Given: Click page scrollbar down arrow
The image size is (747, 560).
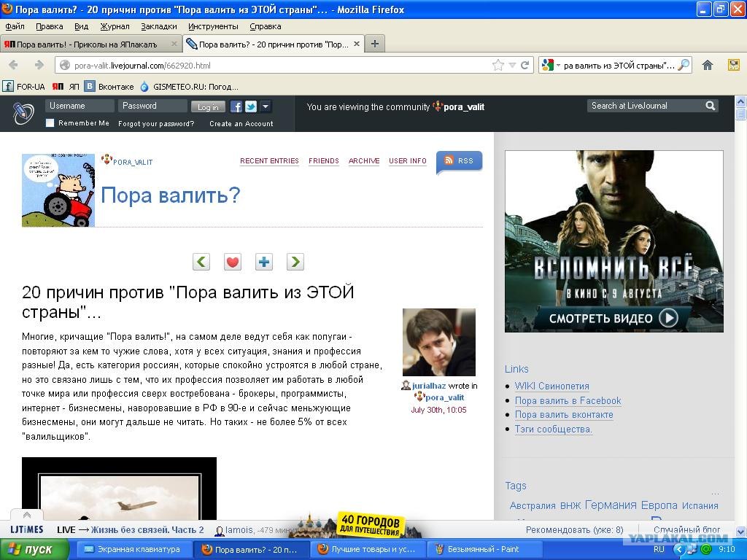Looking at the screenshot, I should tap(741, 531).
